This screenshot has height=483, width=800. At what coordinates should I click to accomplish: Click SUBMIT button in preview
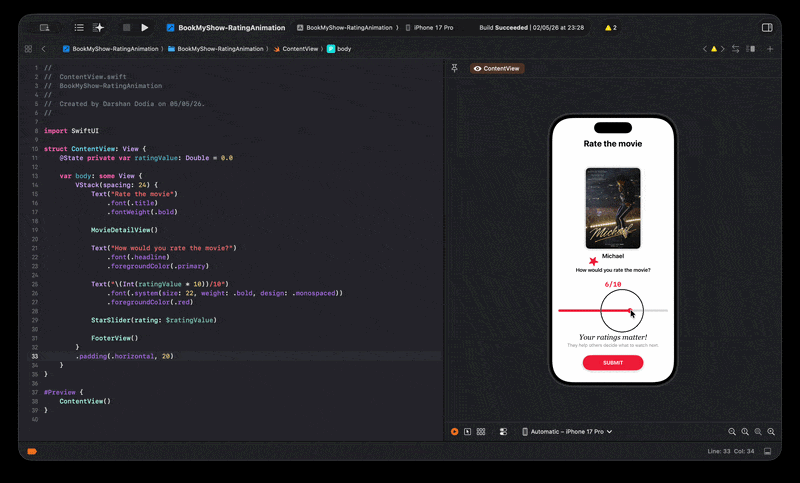coord(613,363)
